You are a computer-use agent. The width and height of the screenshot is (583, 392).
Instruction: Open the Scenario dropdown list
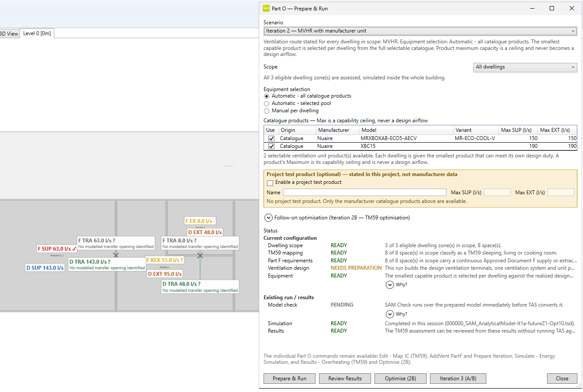tap(420, 31)
